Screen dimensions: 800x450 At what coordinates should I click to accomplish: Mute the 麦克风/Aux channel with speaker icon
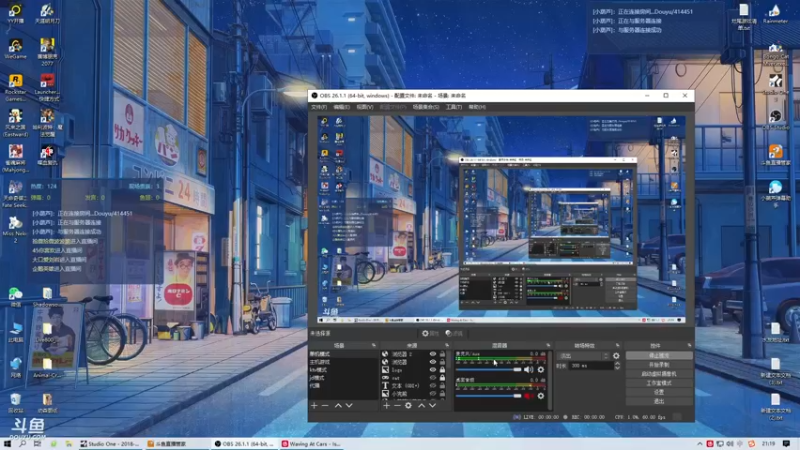(529, 369)
